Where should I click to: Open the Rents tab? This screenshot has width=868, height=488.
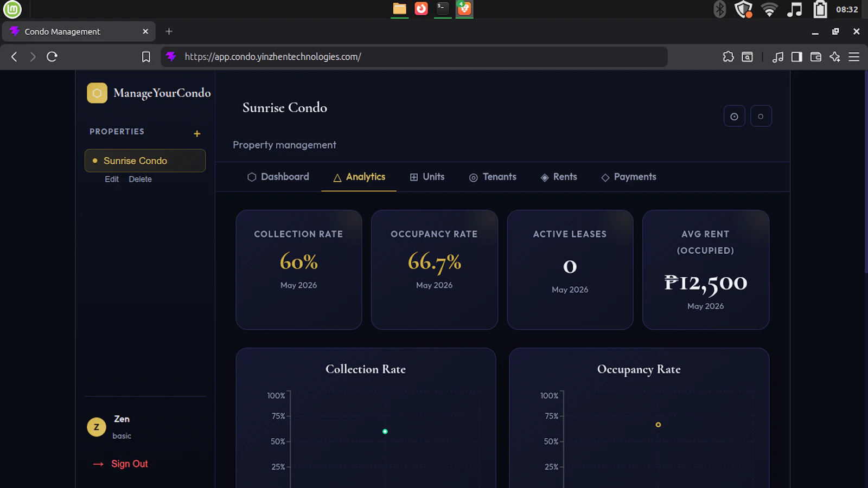(559, 177)
